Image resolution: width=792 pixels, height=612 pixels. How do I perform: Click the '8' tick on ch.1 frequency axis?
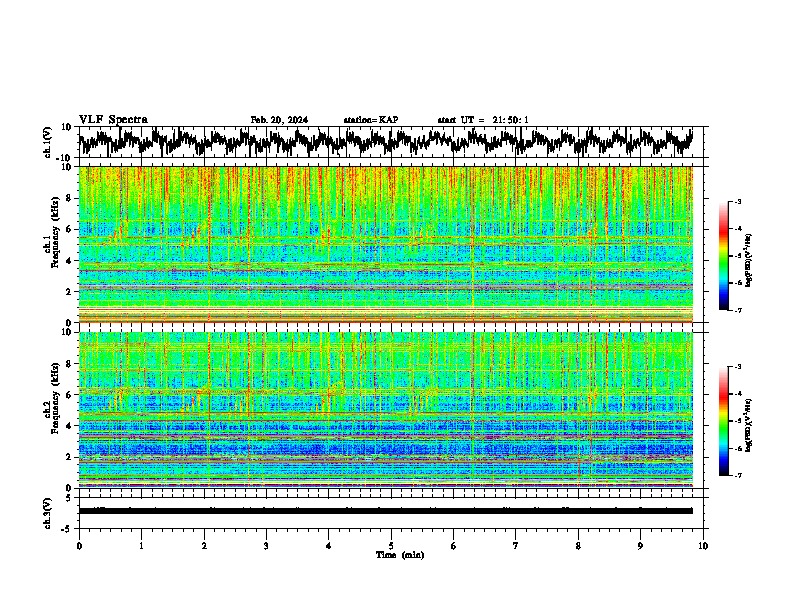click(69, 198)
